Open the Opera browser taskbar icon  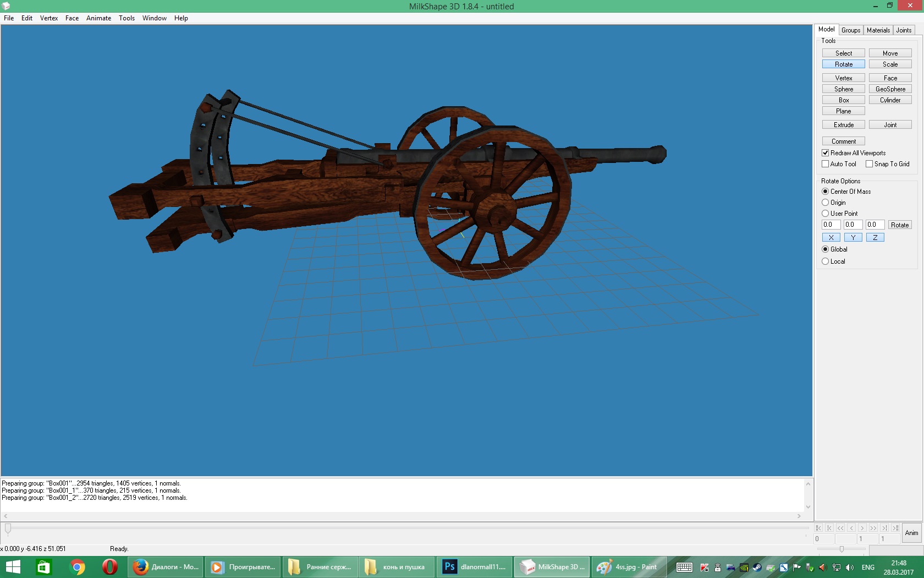tap(110, 567)
